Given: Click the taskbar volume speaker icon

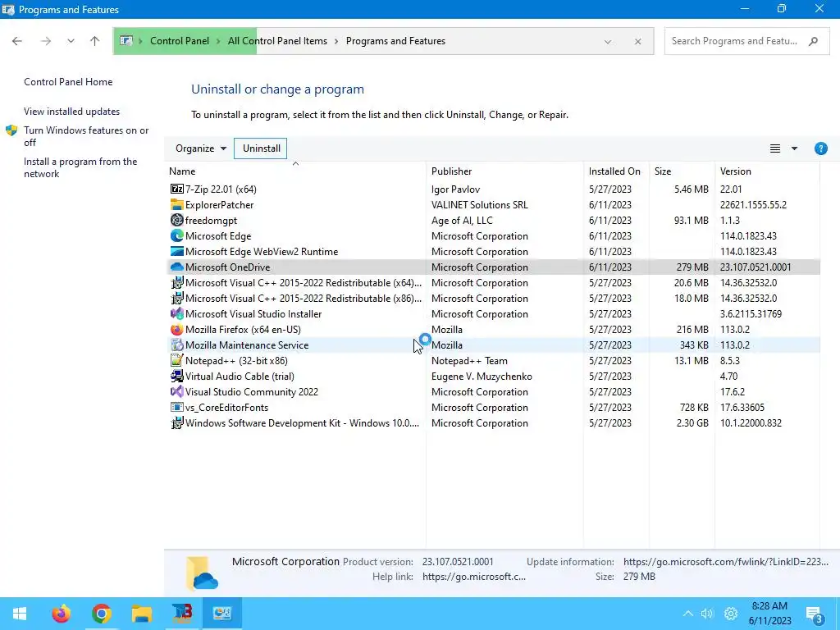Looking at the screenshot, I should pyautogui.click(x=707, y=614).
